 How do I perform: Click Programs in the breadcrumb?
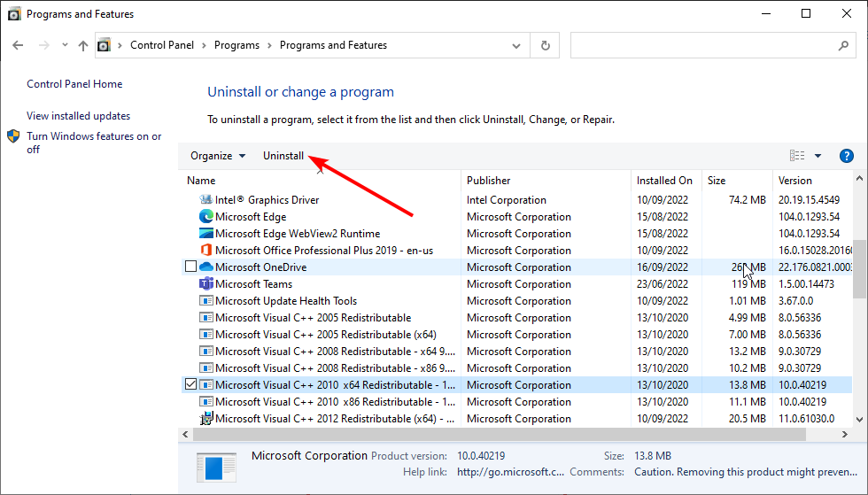[x=237, y=45]
